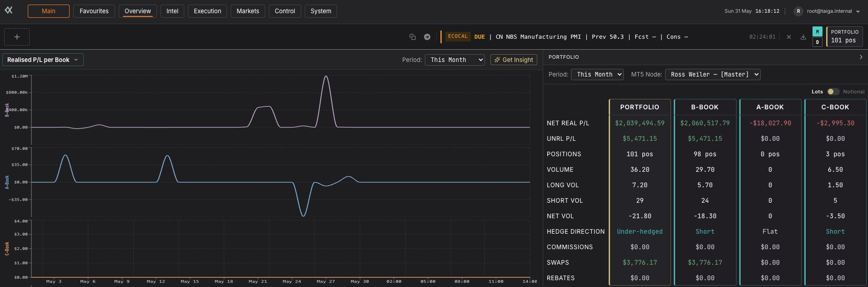Select the D mode badge
This screenshot has width=868, height=287.
coord(818,42)
